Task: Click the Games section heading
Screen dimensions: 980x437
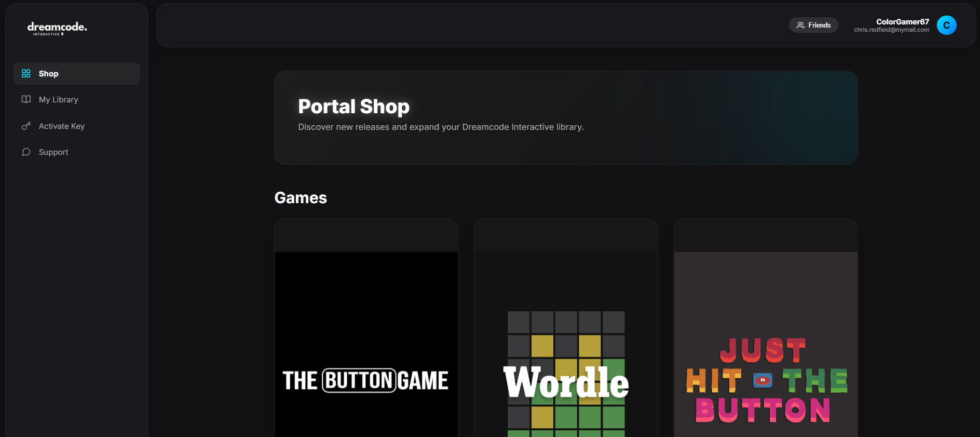Action: tap(301, 198)
